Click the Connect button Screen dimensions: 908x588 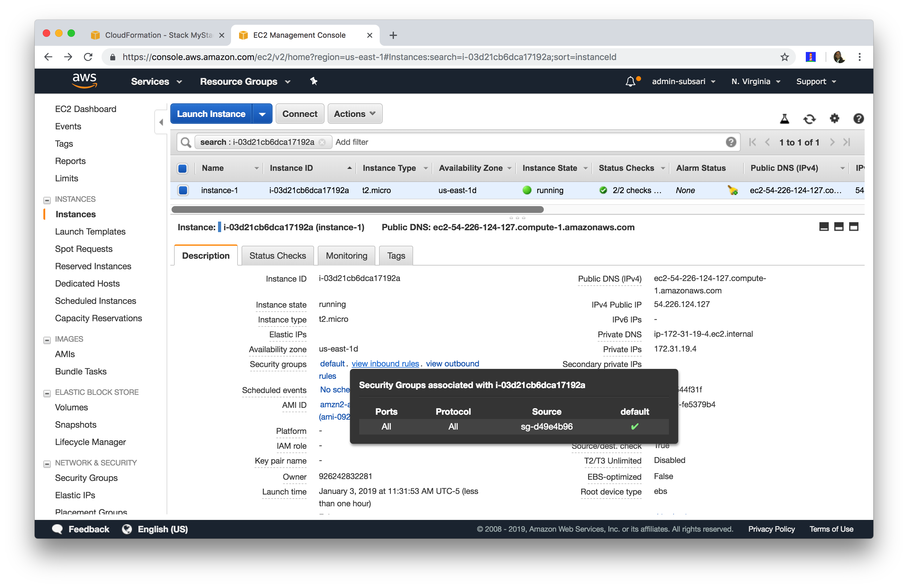[299, 114]
